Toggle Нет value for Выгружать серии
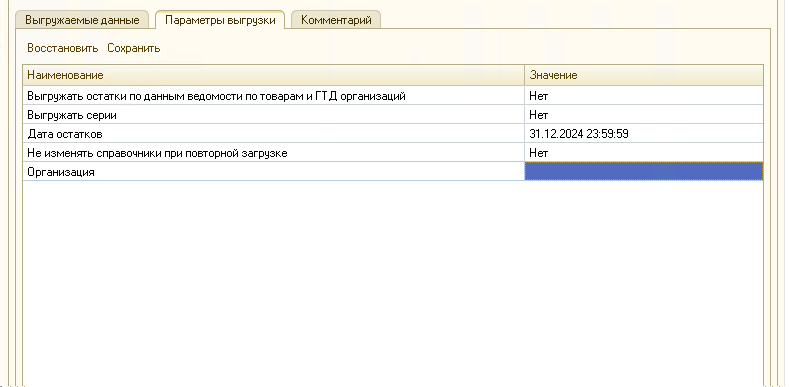789x387 pixels. click(644, 115)
